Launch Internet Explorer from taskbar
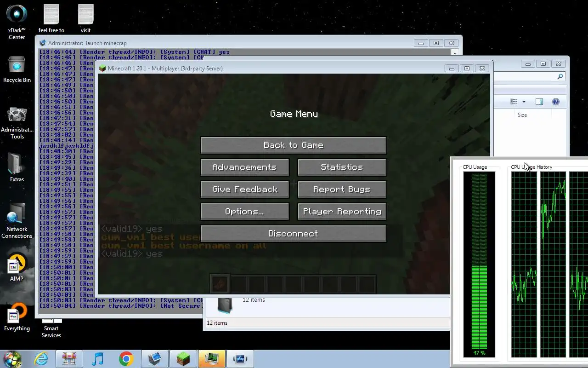The height and width of the screenshot is (368, 588). pyautogui.click(x=41, y=359)
